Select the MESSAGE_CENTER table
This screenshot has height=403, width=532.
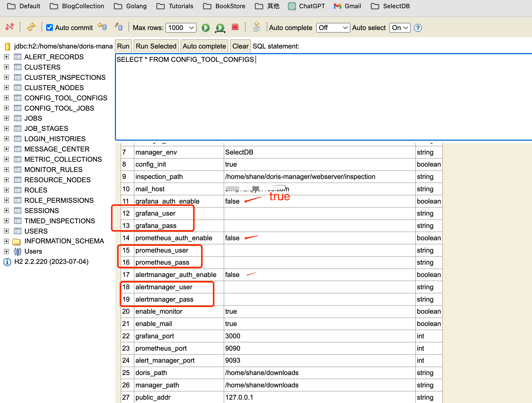pyautogui.click(x=57, y=149)
